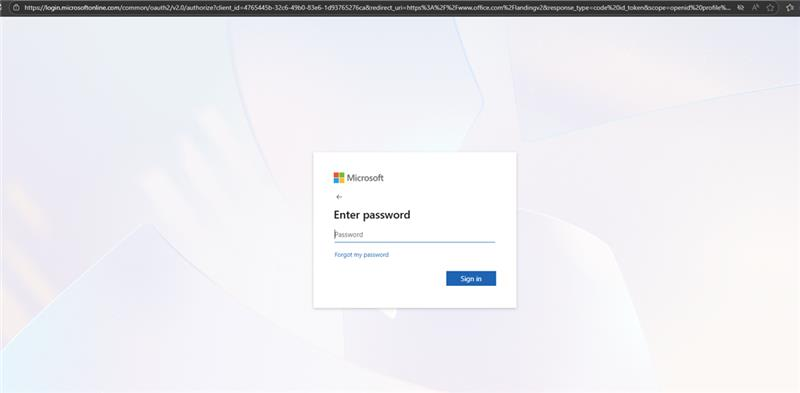The image size is (800, 393).
Task: Open the extensions icon beside the address bar
Action: pos(790,8)
